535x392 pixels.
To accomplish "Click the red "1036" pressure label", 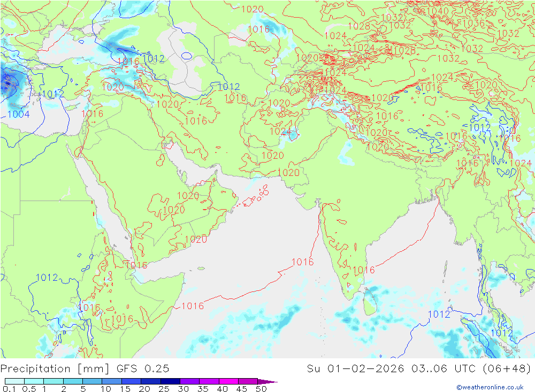I will pyautogui.click(x=474, y=23).
